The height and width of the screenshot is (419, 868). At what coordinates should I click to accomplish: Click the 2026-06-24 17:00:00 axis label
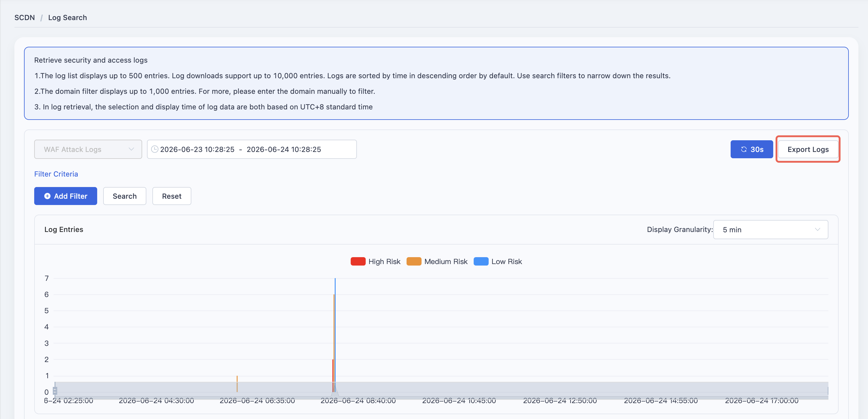(x=762, y=400)
